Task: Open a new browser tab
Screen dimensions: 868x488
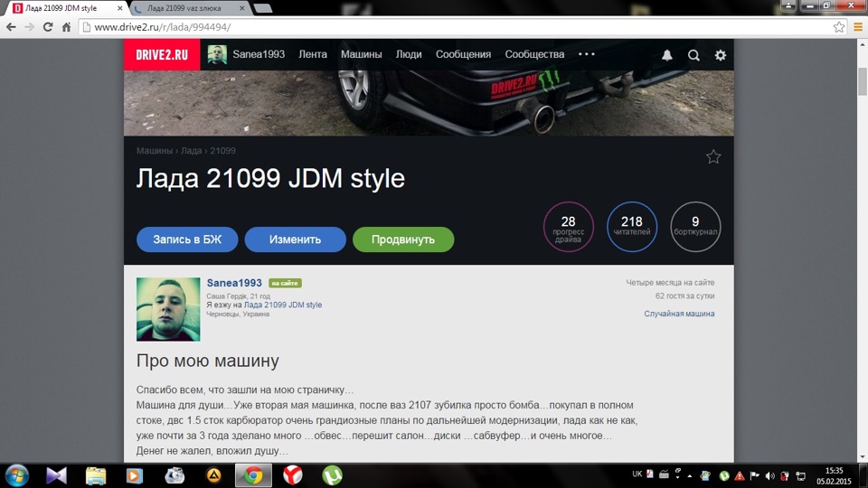Action: point(262,8)
